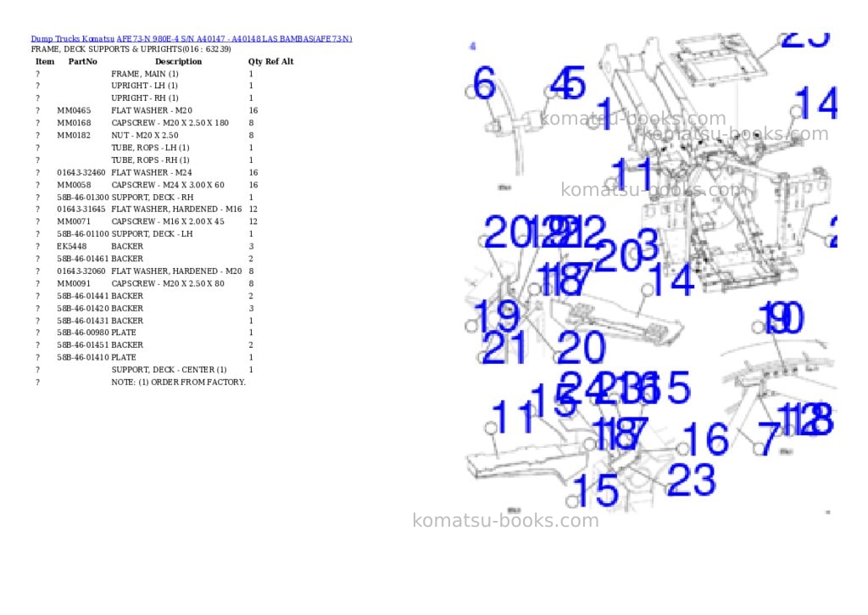Click part number MM0182
Viewport: 868px width, 615px height.
[x=74, y=135]
